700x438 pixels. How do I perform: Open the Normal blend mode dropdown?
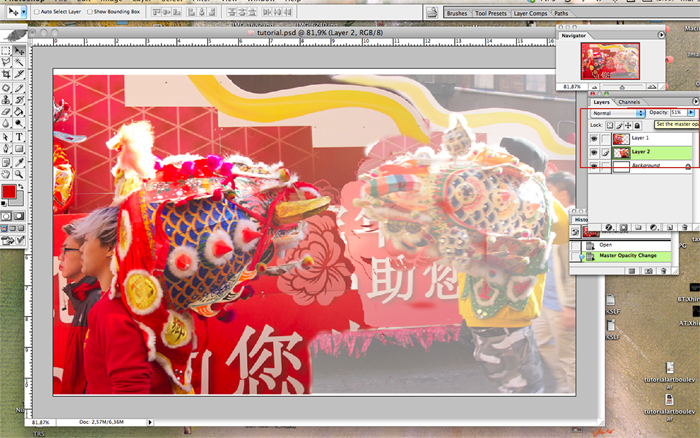[618, 113]
